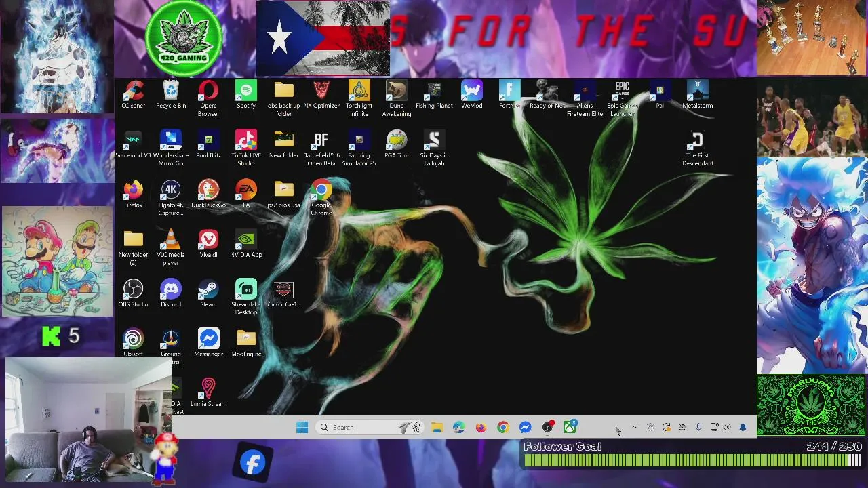Launch the Messenger desktop shortcut
Image resolution: width=868 pixels, height=488 pixels.
(208, 343)
